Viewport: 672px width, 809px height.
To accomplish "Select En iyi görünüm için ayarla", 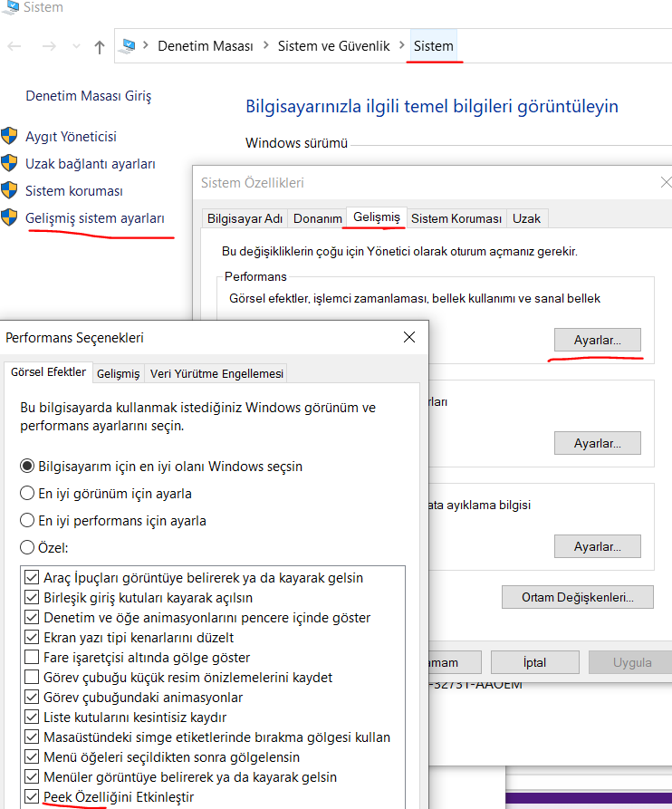I will coord(106,494).
